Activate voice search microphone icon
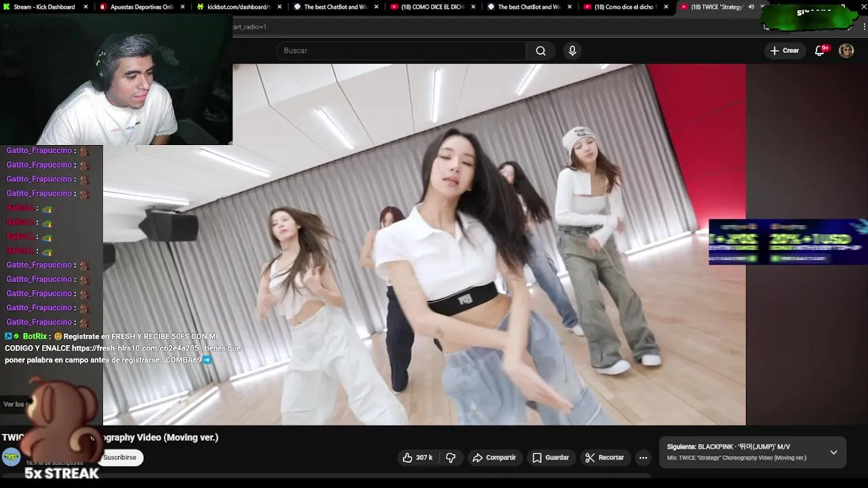Image resolution: width=868 pixels, height=488 pixels. coord(572,51)
